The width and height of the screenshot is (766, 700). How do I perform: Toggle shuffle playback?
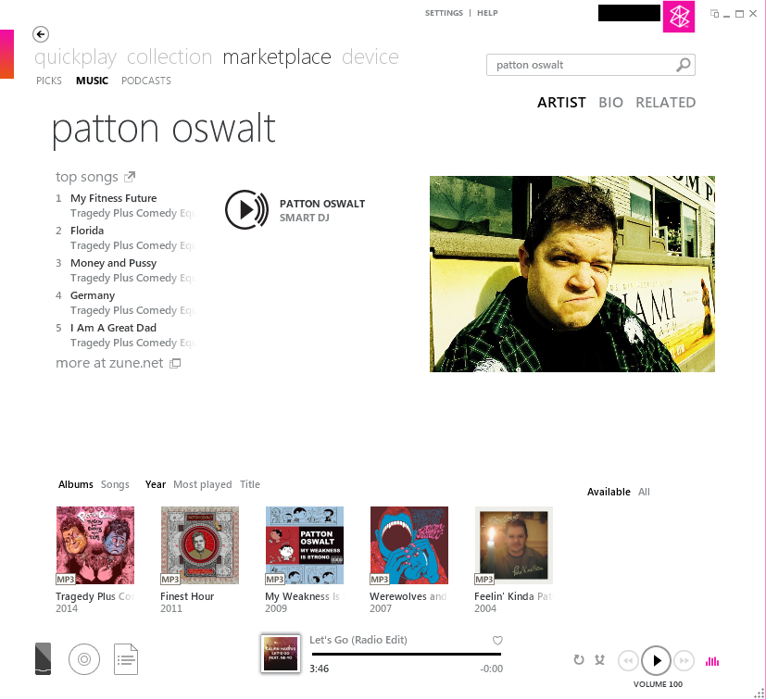(x=600, y=660)
